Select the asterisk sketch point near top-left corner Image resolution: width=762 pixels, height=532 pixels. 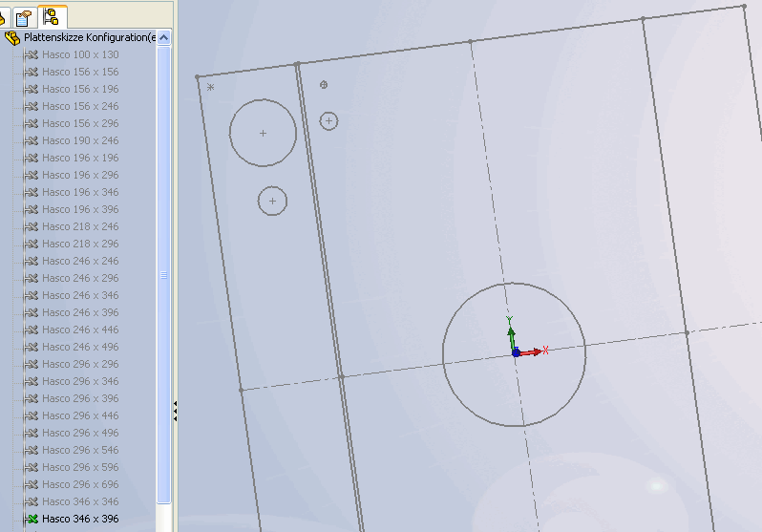coord(210,88)
